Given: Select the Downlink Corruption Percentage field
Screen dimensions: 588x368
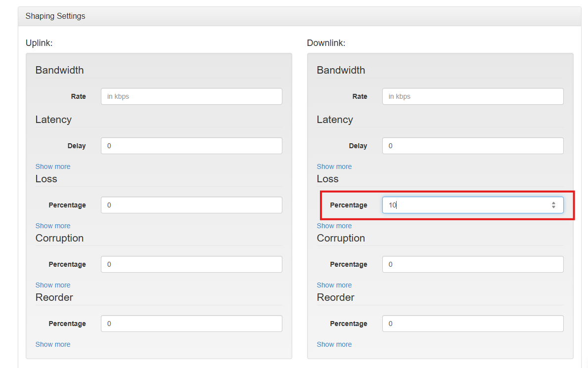Looking at the screenshot, I should point(472,264).
